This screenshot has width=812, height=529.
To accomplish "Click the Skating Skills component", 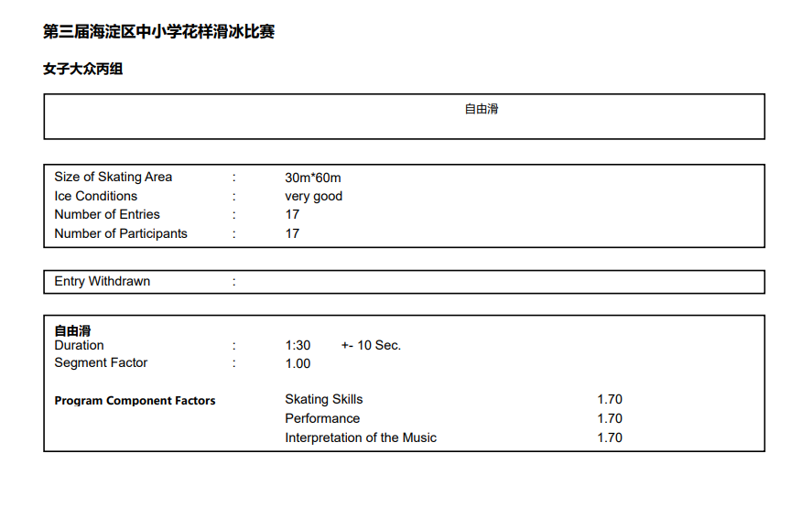I will click(x=324, y=399).
